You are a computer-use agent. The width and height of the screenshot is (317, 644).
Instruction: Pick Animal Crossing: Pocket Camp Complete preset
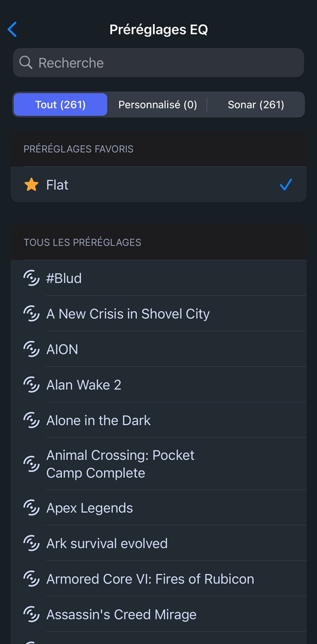click(158, 464)
